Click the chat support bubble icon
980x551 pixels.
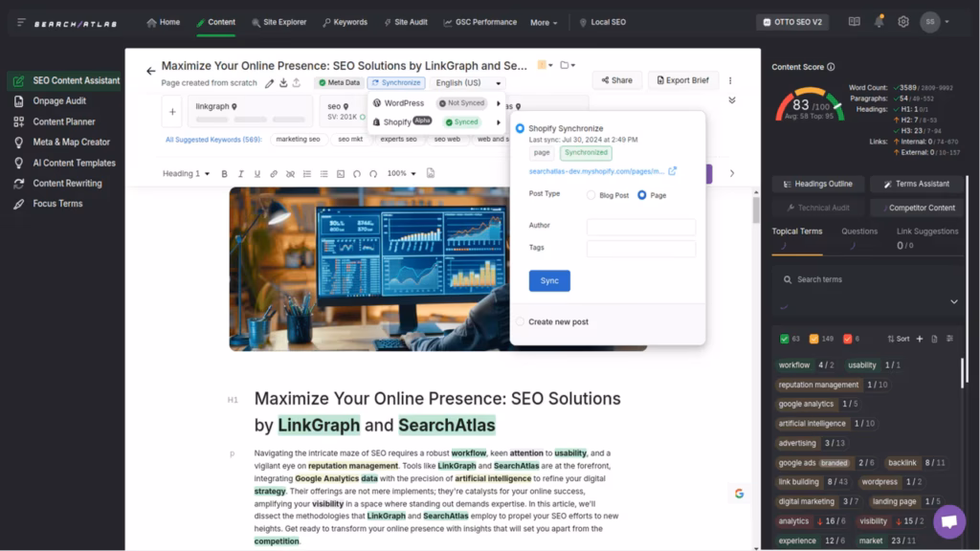[948, 521]
